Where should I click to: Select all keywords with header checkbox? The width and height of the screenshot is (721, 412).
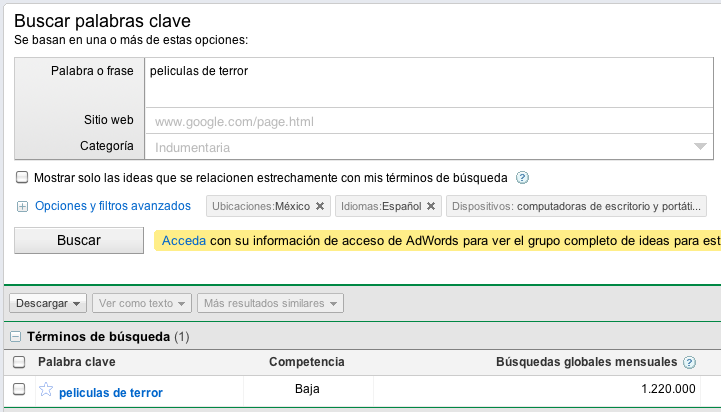(x=20, y=362)
